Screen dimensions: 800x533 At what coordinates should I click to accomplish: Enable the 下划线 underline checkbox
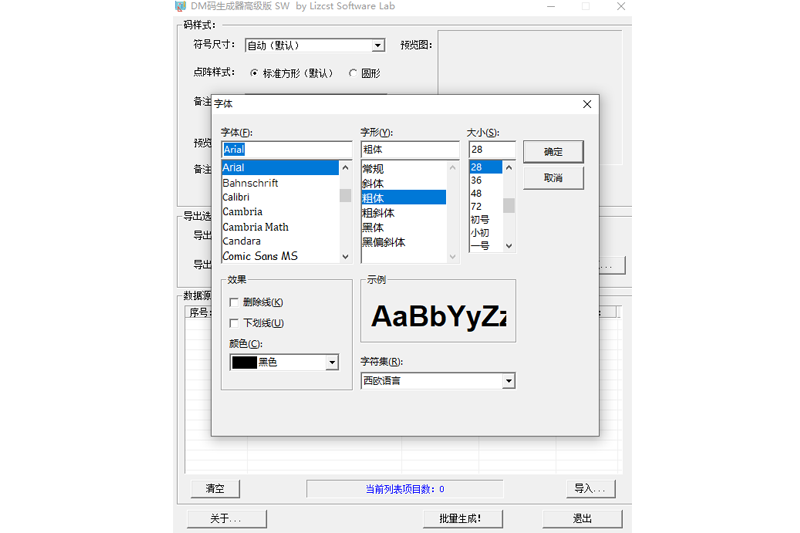pos(234,323)
